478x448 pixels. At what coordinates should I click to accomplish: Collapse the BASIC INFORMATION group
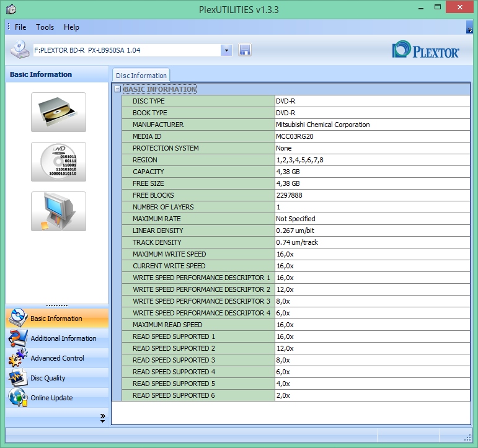coord(117,89)
